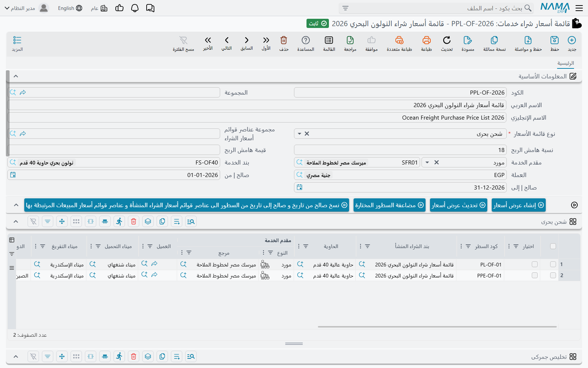
Task: Switch language to English
Action: click(70, 8)
